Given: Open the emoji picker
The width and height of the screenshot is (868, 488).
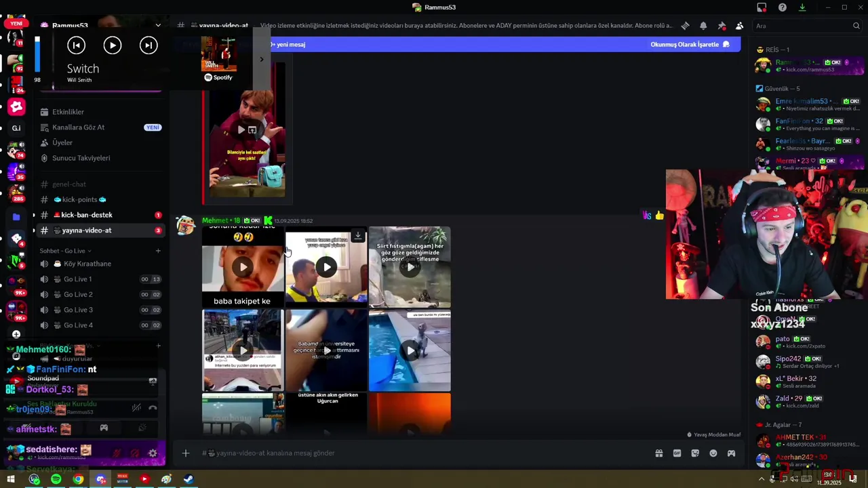Looking at the screenshot, I should (x=713, y=453).
